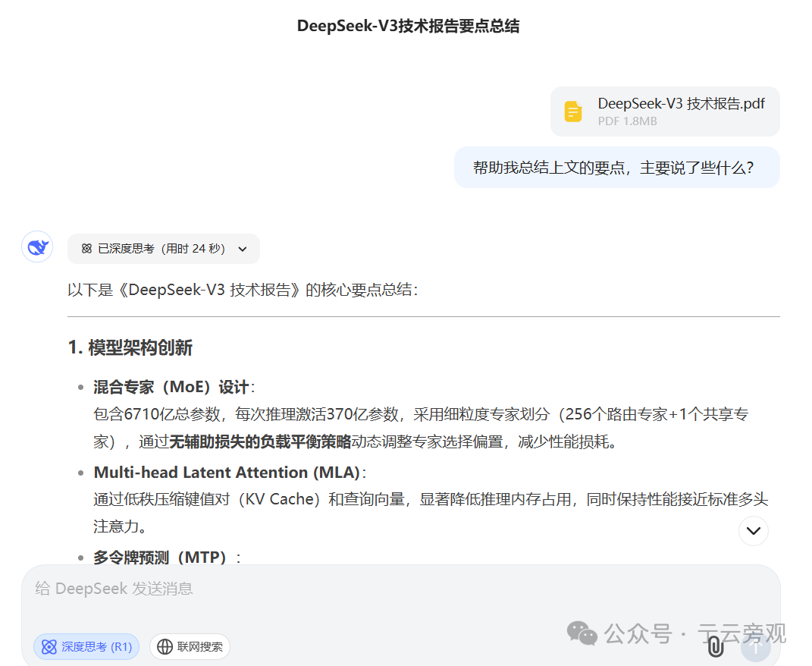
Task: Toggle 联网搜索 web search
Action: pyautogui.click(x=190, y=646)
